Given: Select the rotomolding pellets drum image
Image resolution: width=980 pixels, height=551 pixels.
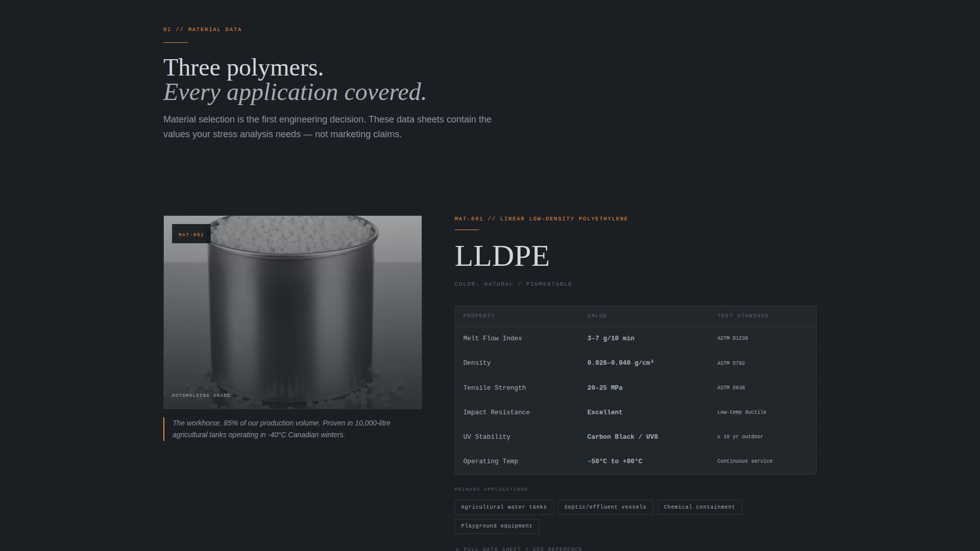Looking at the screenshot, I should pos(292,312).
